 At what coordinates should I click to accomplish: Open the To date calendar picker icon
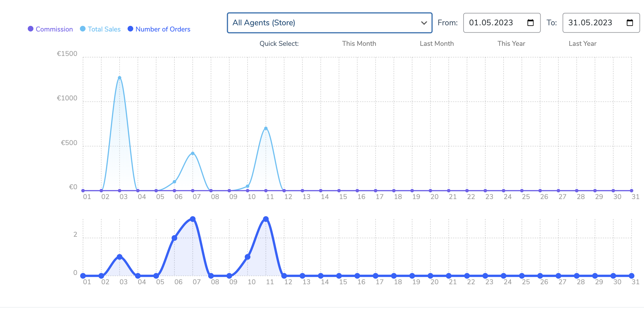(x=630, y=22)
